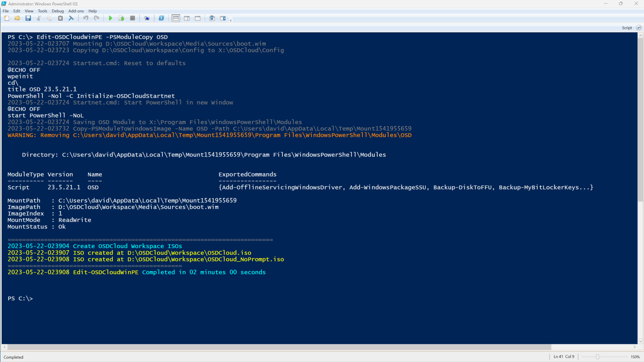The width and height of the screenshot is (644, 362).
Task: Toggle Show Script Pane Right layout
Action: tap(187, 18)
